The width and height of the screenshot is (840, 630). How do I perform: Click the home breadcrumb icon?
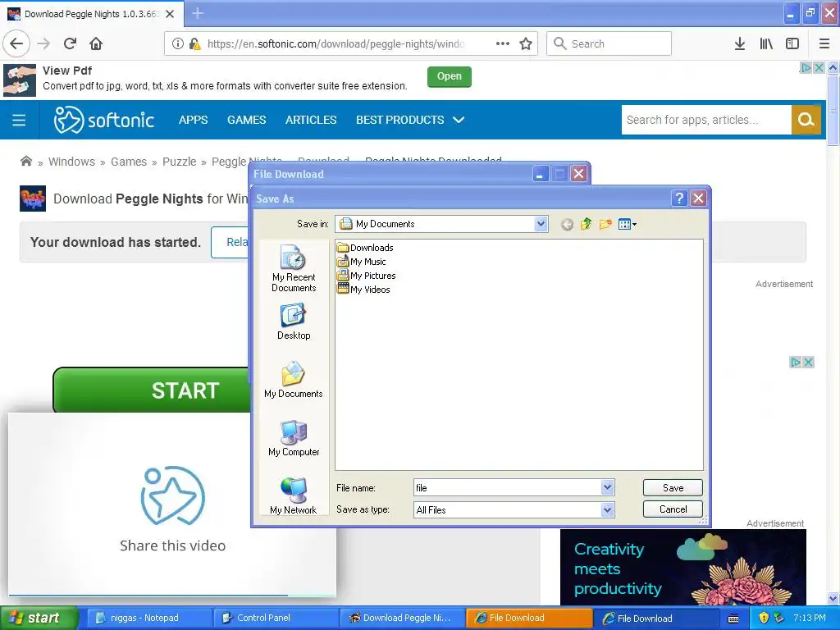tap(25, 162)
